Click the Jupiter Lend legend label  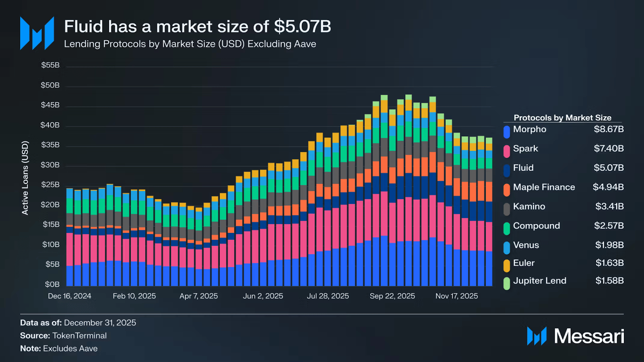pos(540,281)
